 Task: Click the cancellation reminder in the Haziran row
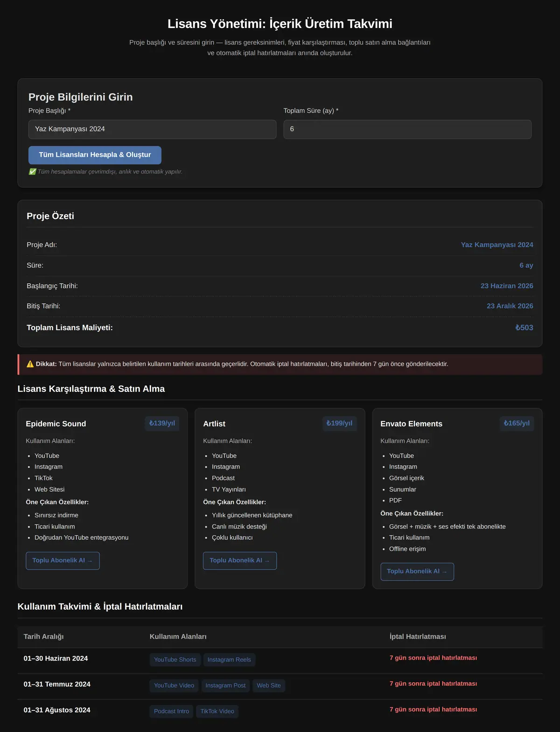pos(433,658)
